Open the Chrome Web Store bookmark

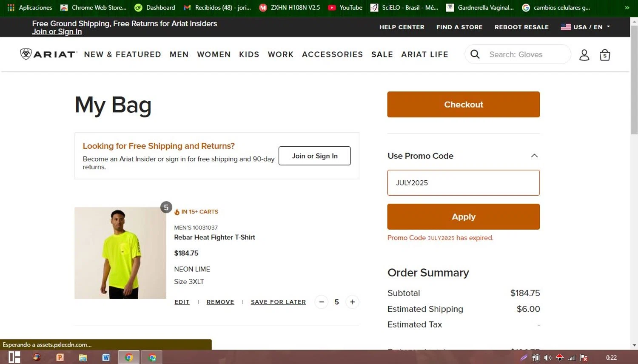point(94,8)
